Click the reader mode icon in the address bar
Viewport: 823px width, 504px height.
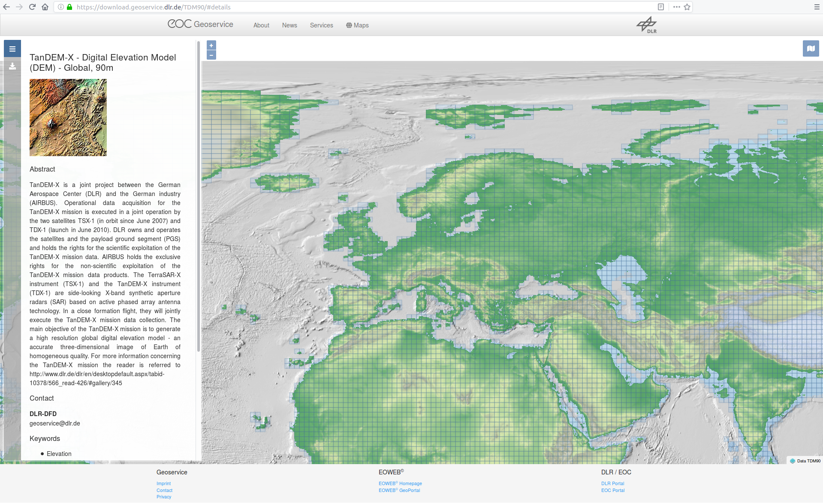[661, 7]
